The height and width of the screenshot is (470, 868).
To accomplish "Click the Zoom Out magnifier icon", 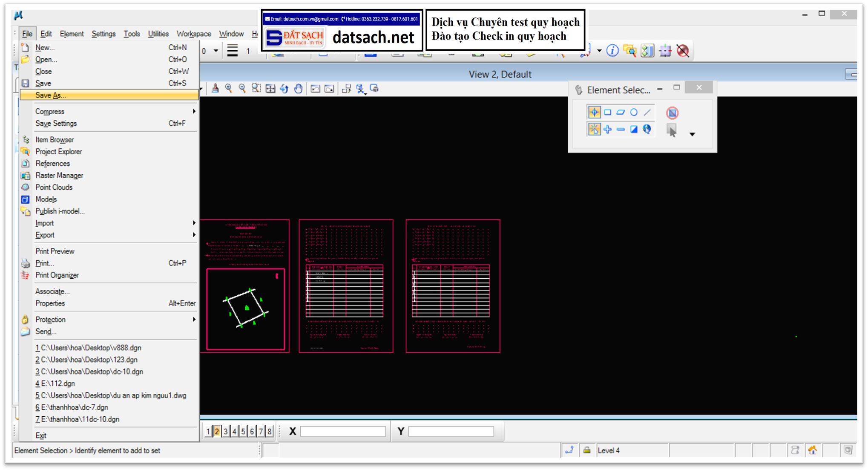I will pos(242,89).
